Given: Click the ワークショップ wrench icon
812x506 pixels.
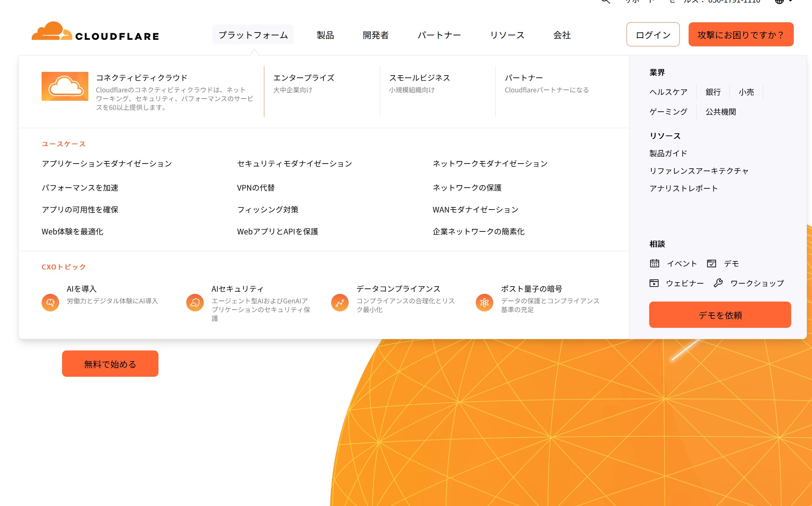Looking at the screenshot, I should click(x=718, y=283).
